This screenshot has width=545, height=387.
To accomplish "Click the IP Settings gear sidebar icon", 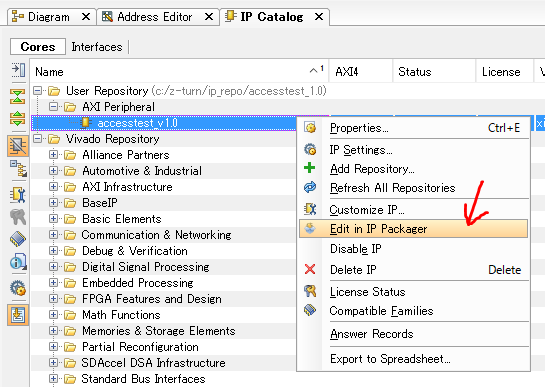I will coord(17,288).
